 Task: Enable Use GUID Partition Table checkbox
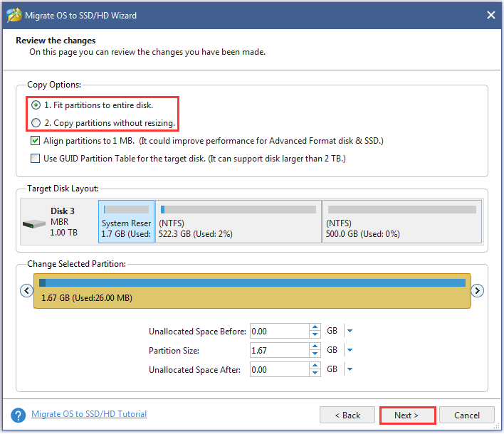pyautogui.click(x=35, y=159)
